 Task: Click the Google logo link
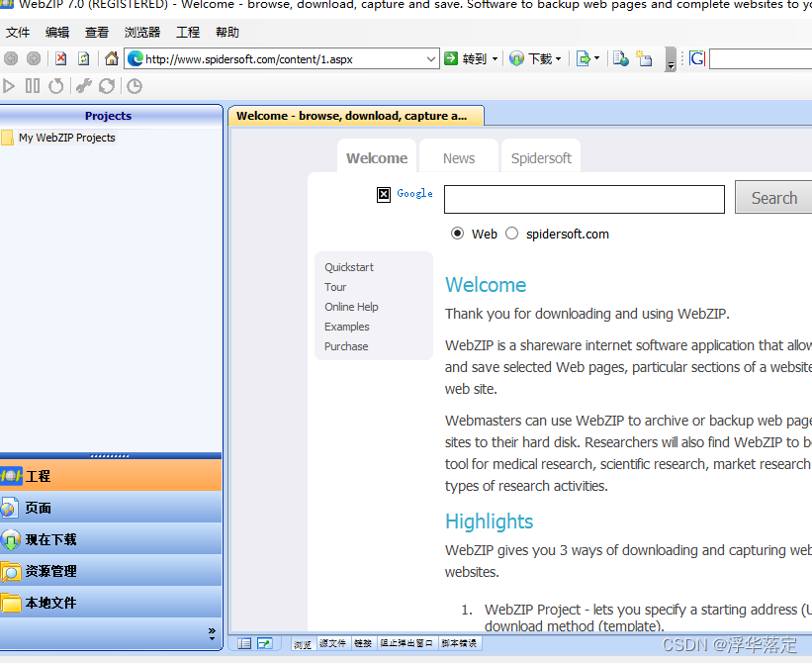coord(414,193)
